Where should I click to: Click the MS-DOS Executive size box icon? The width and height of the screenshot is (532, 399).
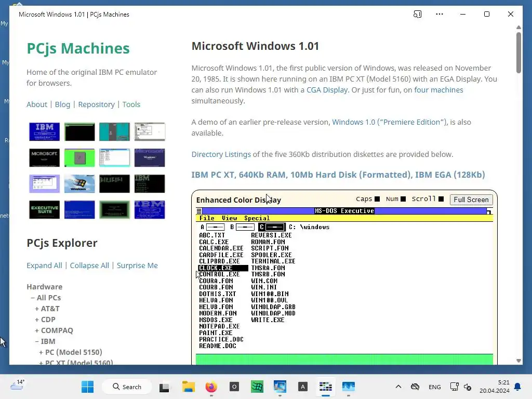coord(489,211)
